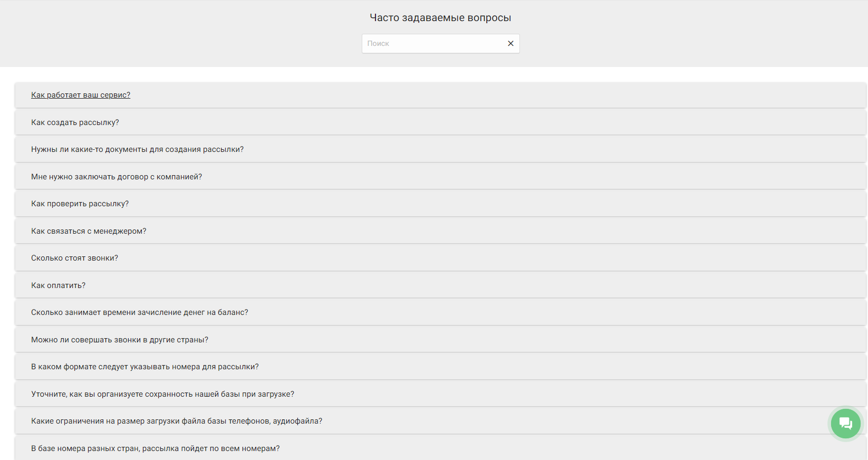868x460 pixels.
Task: Open the 'Как работает ваш сервис?' link
Action: [x=81, y=95]
